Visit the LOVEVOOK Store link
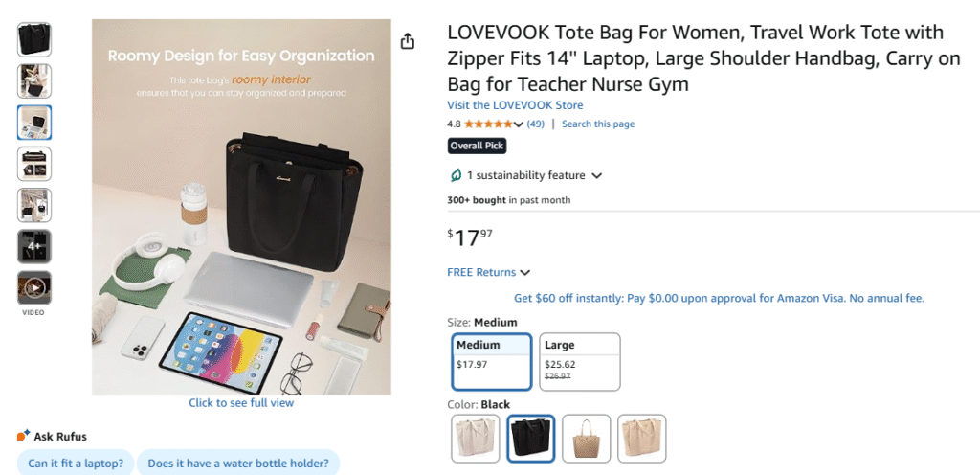Image resolution: width=980 pixels, height=475 pixels. (x=515, y=105)
